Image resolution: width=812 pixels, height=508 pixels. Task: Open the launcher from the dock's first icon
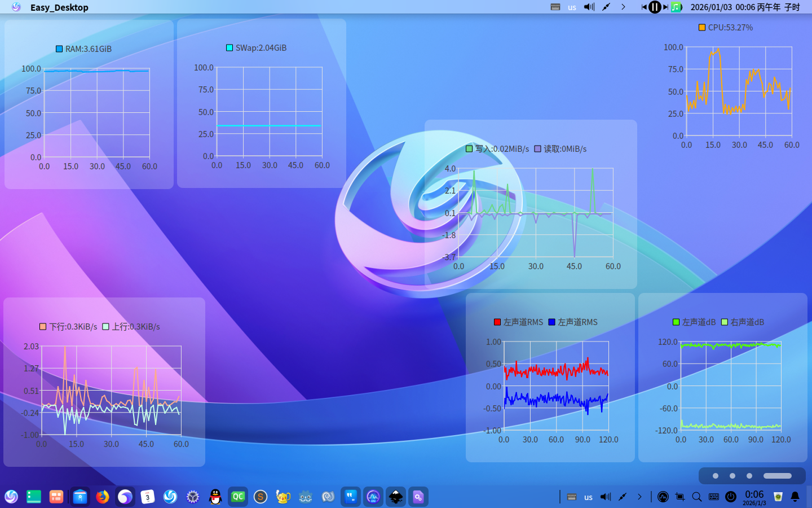(11, 497)
